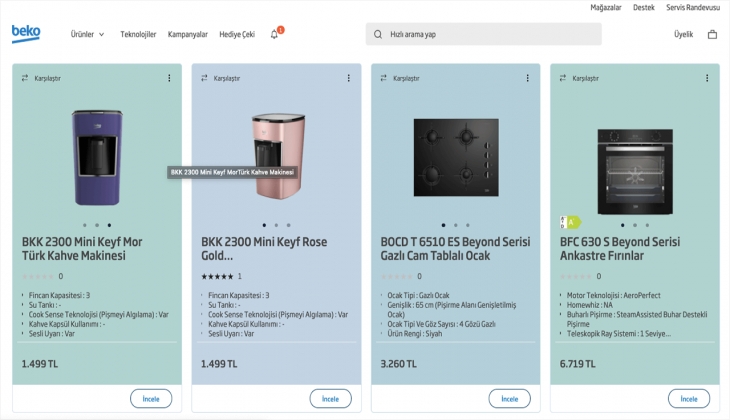Screen dimensions: 730x420
Task: Click İncele button for the gas hob
Action: click(509, 398)
